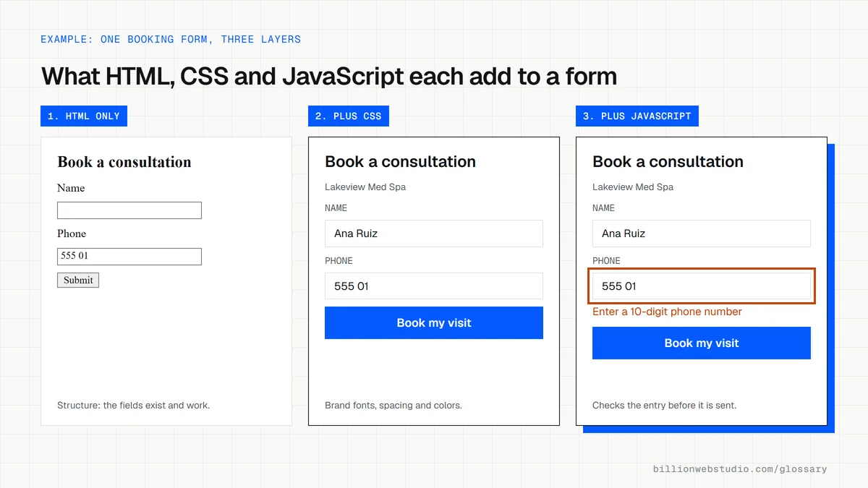Click the empty Name field in HTML-only form

tap(129, 210)
